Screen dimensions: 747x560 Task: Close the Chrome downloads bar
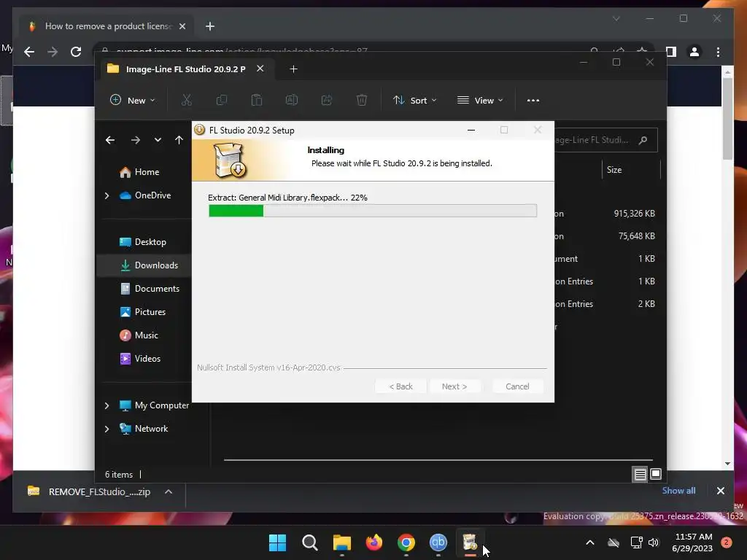click(x=720, y=491)
